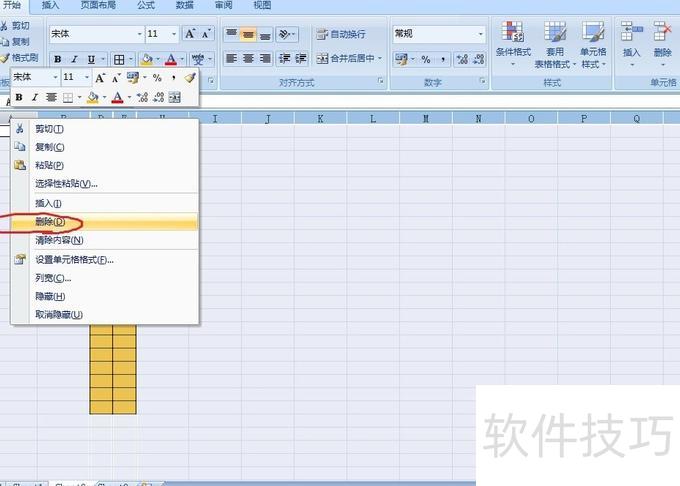This screenshot has width=680, height=486.
Task: Click the Cut icon in the ribbon clipboard group
Action: [x=4, y=26]
